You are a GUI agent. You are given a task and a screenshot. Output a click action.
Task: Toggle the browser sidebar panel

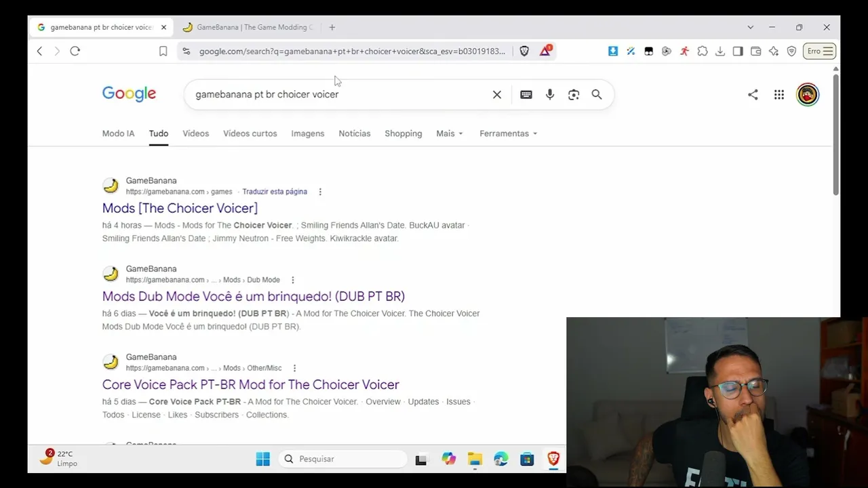(x=738, y=51)
